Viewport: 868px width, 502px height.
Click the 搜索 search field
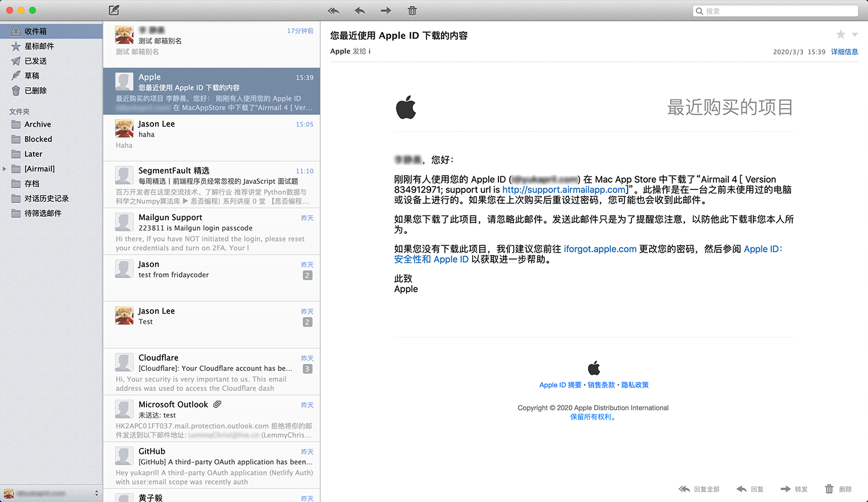tap(776, 11)
